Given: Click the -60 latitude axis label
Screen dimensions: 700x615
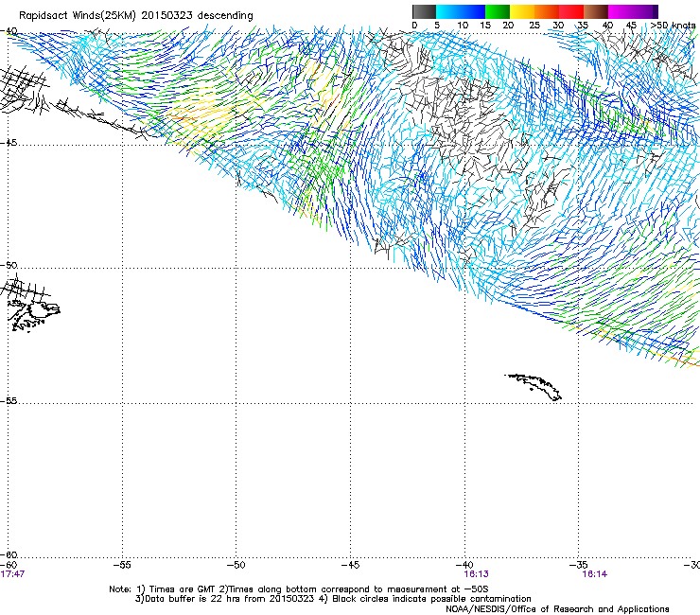Looking at the screenshot, I should point(9,555).
